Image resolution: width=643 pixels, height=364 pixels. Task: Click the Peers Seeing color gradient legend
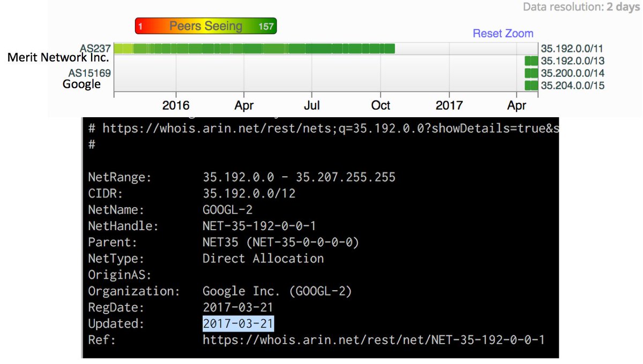pyautogui.click(x=206, y=26)
